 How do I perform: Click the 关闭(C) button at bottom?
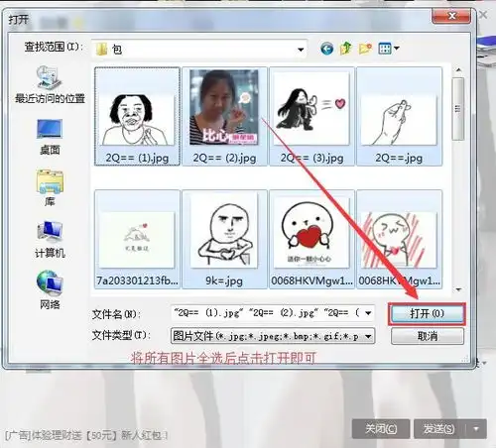[x=381, y=429]
